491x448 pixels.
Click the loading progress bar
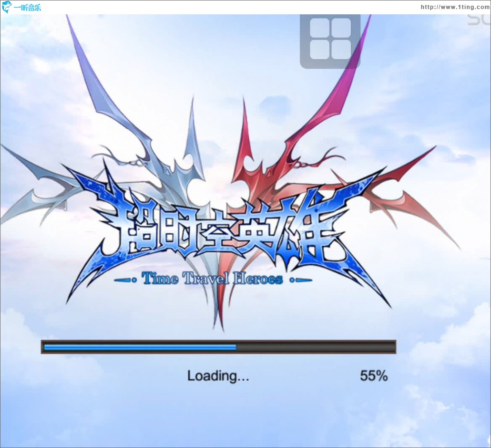point(219,347)
